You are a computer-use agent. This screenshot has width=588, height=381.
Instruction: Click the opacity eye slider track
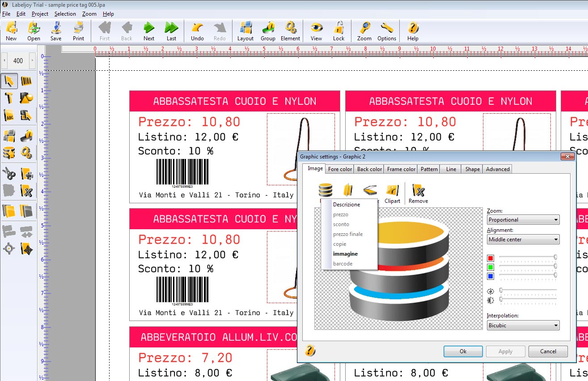528,291
